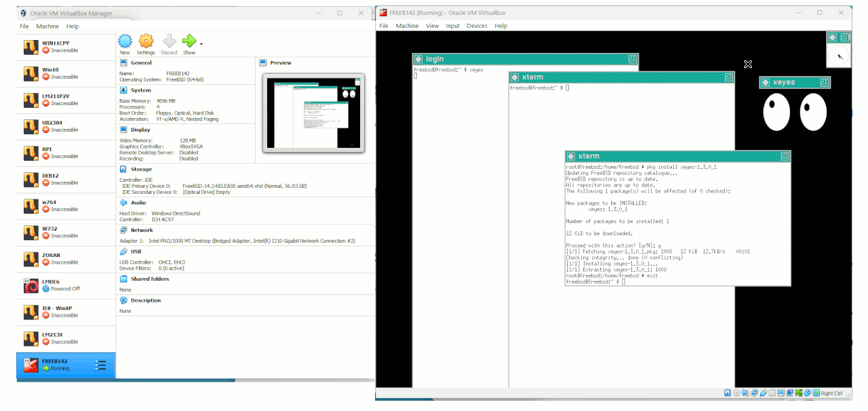
Task: Click shared folders icon in VM status bar
Action: click(772, 393)
